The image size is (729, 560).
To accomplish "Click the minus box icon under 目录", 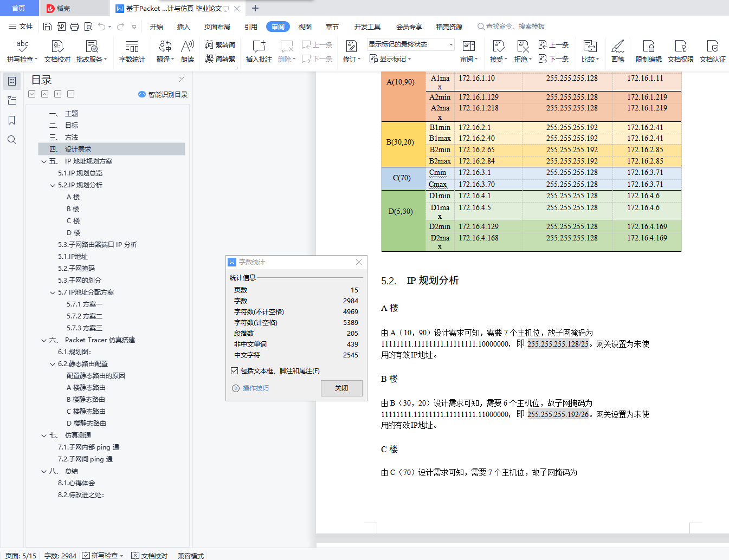I will [x=71, y=94].
